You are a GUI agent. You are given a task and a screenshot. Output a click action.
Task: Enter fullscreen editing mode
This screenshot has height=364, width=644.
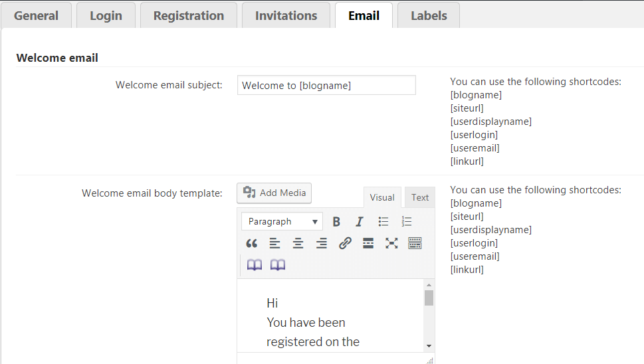click(391, 244)
